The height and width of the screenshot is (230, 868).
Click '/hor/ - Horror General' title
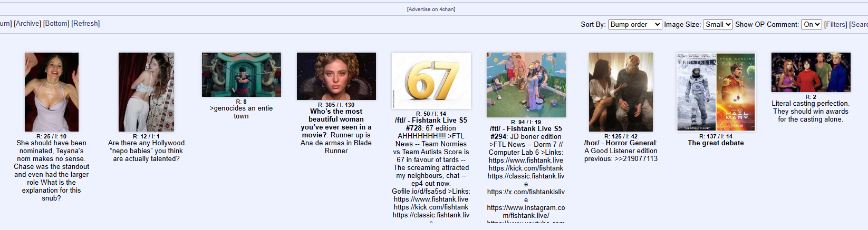click(x=620, y=143)
